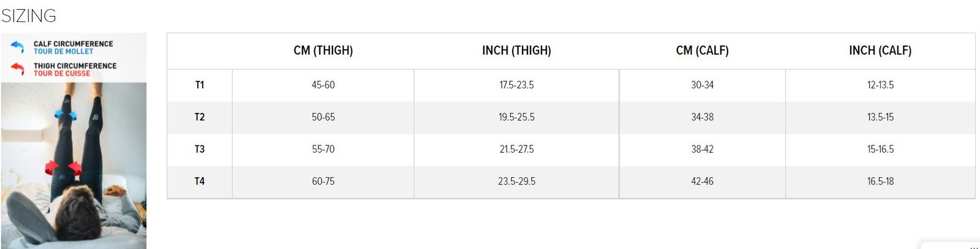
Task: Click the THIGH CIRCUMFERENCE legend text
Action: [x=75, y=66]
